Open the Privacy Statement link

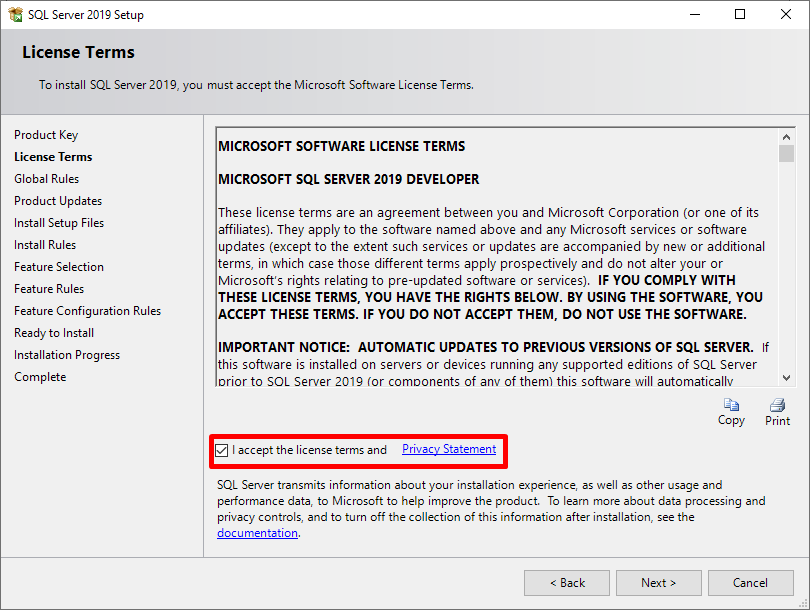(x=448, y=449)
